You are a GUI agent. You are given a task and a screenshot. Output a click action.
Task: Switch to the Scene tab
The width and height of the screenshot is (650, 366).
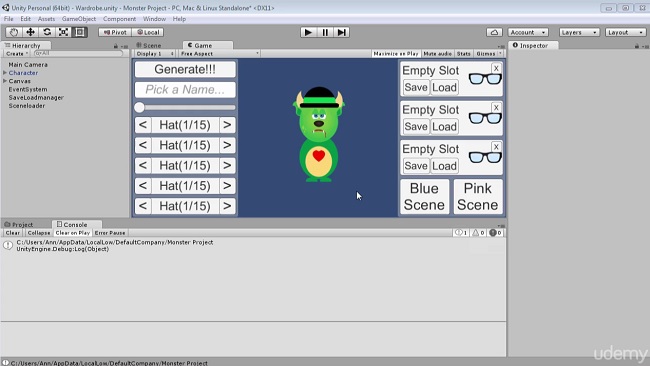pyautogui.click(x=149, y=45)
